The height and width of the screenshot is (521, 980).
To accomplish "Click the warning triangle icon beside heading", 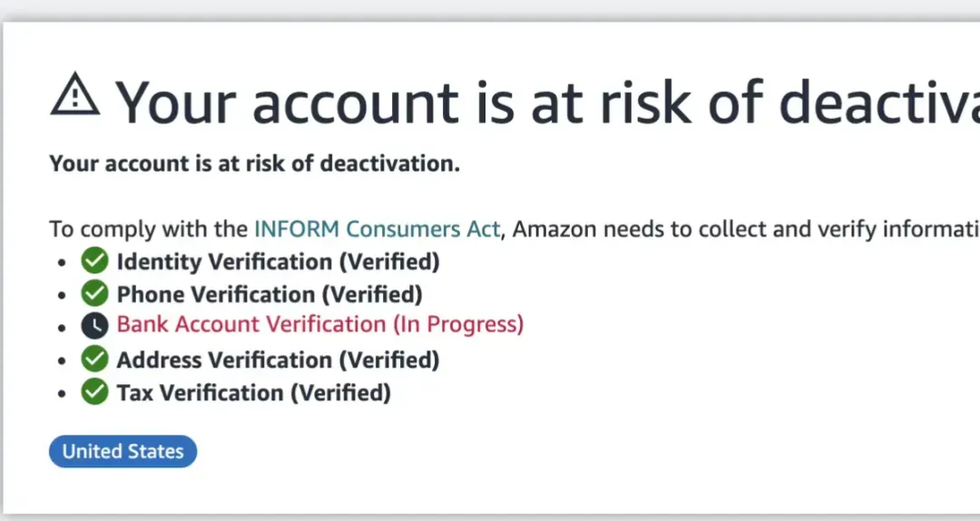I will coord(75,93).
